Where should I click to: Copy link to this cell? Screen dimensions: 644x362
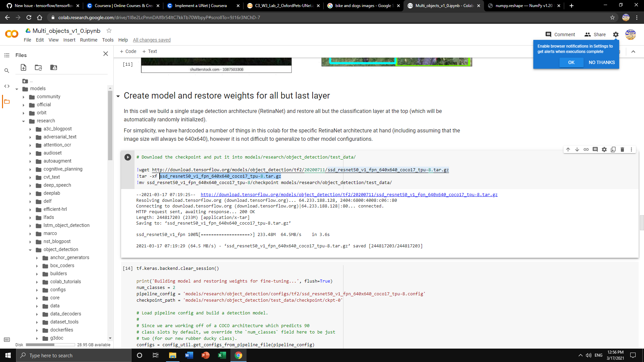click(x=586, y=149)
